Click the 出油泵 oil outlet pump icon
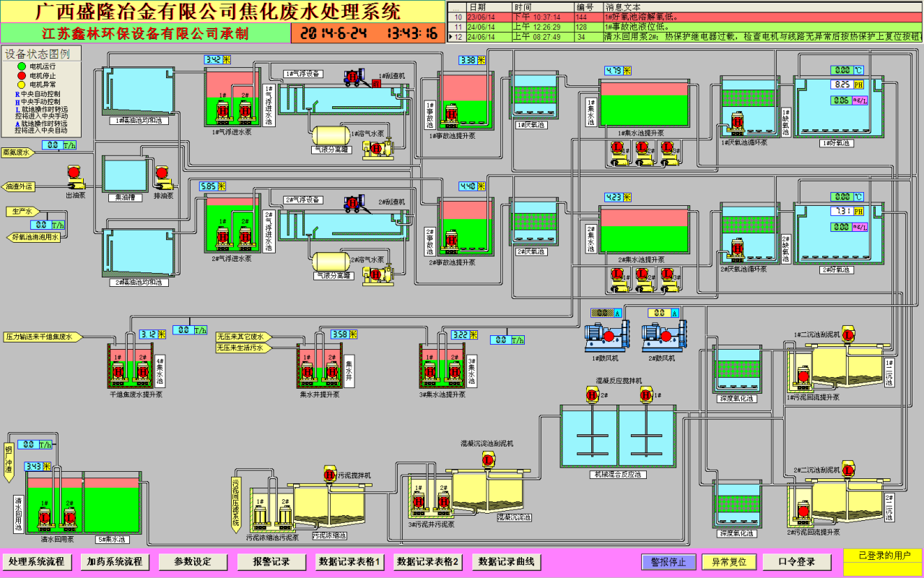Screen dimensions: 924x578 74,173
